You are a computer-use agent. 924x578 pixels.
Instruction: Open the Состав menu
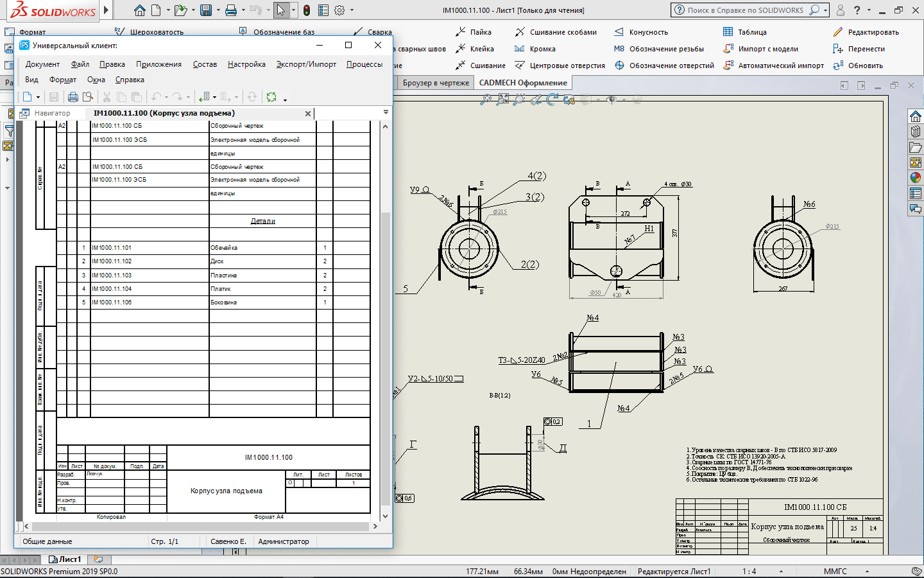(x=205, y=64)
